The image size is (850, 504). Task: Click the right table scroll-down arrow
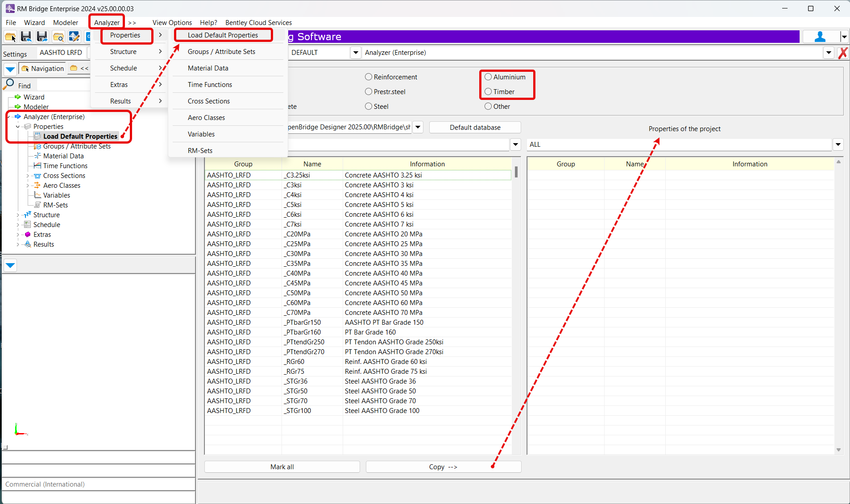[838, 450]
